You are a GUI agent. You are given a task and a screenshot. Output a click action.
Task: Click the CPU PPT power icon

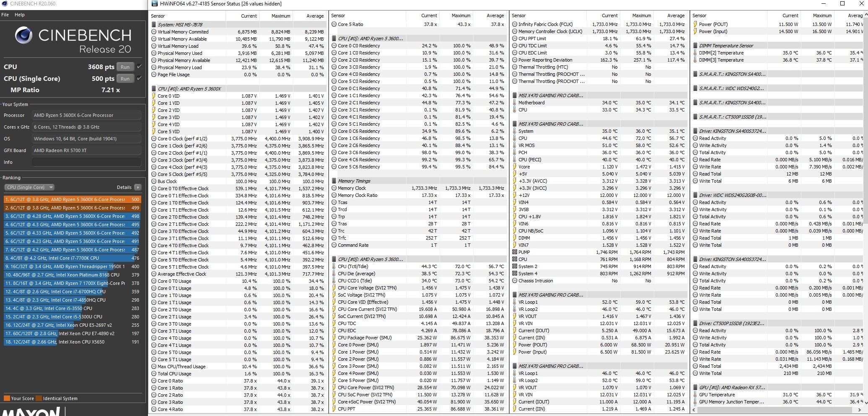tap(334, 409)
